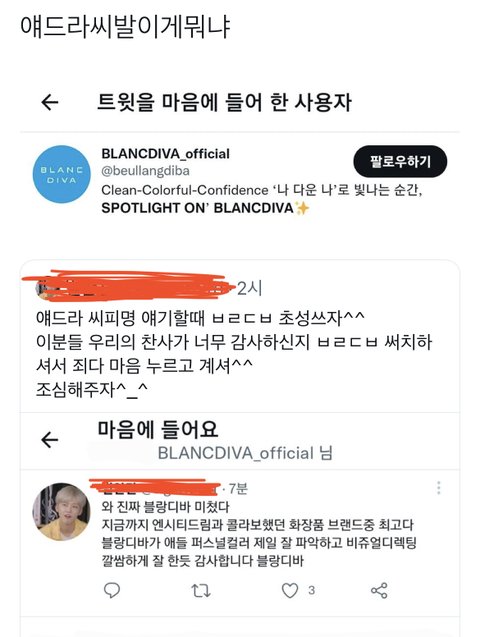This screenshot has width=480, height=637.
Task: Tap the 트윗을 마음에 들어 한 사용자 header title
Action: [x=224, y=102]
